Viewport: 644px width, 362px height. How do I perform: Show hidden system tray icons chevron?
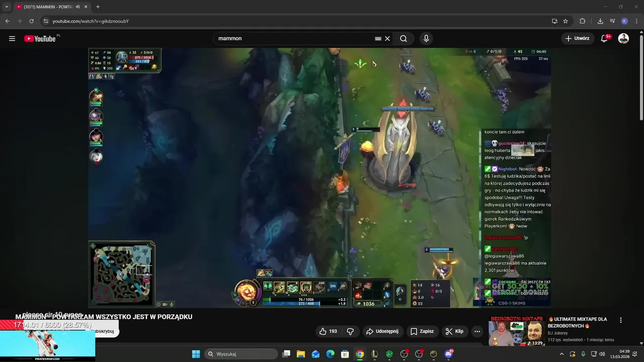562,354
